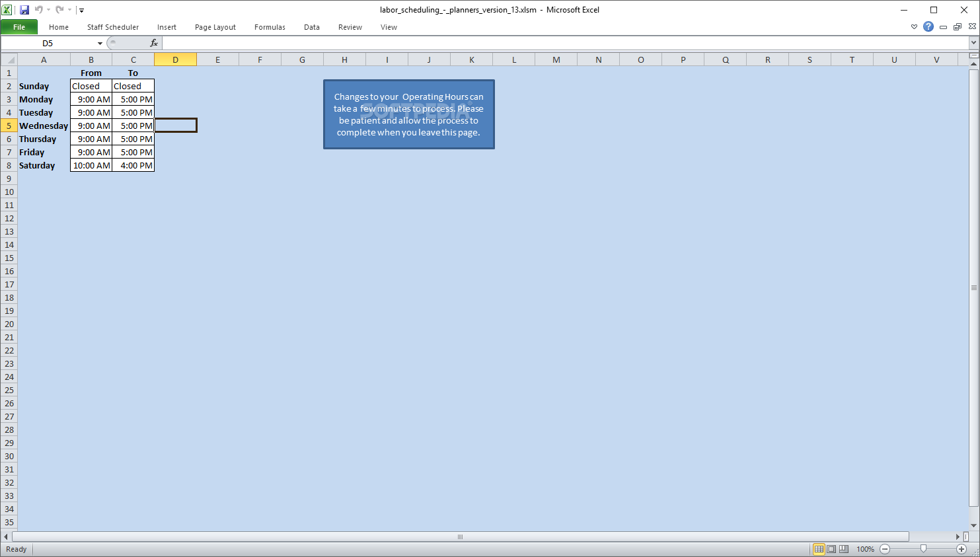Click the zoom in plus button
980x557 pixels.
click(961, 549)
